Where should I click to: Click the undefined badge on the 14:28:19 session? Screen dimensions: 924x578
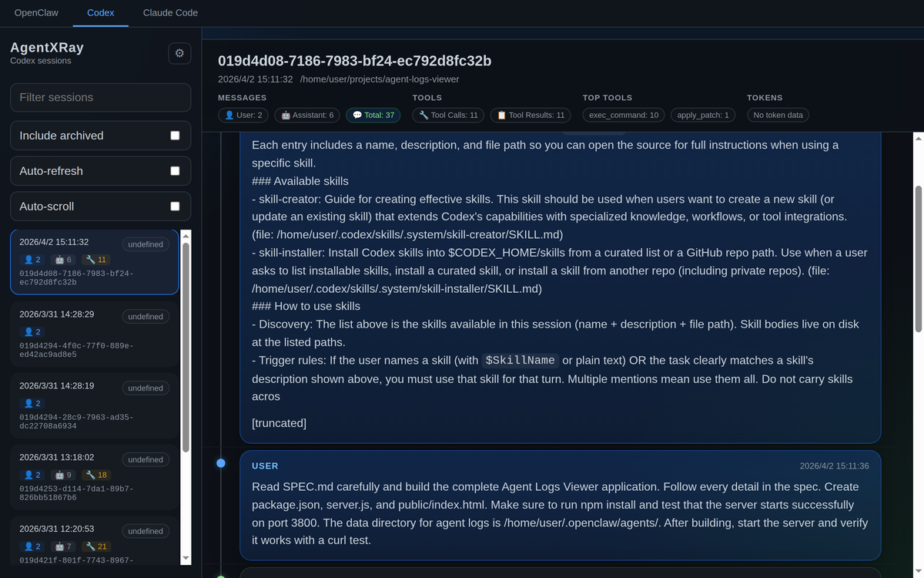point(146,388)
